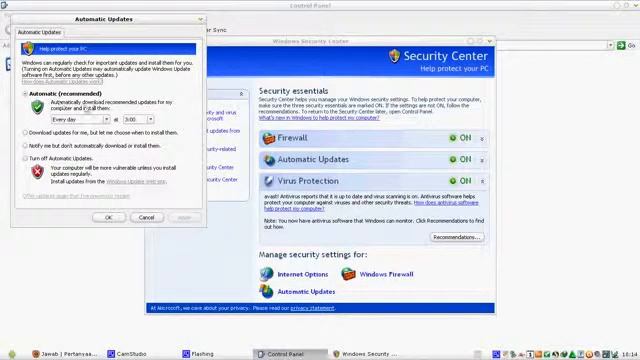Switch to Flashing taskbar item

198,354
